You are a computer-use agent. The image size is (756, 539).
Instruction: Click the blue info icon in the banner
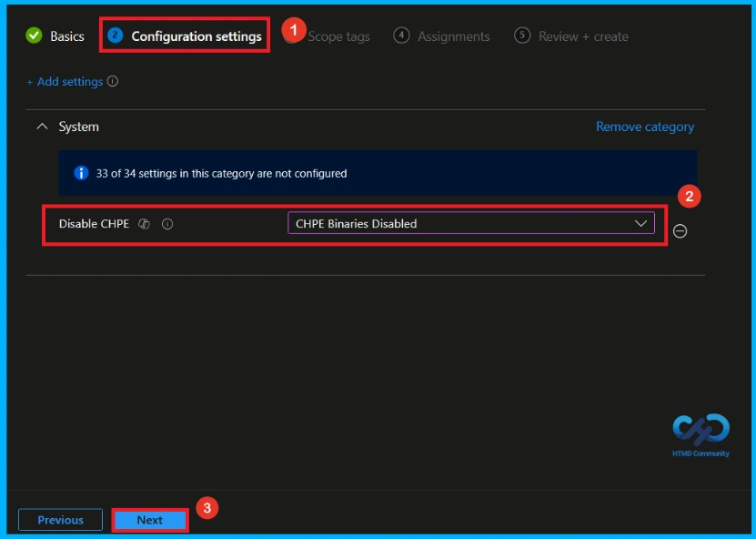pos(81,173)
